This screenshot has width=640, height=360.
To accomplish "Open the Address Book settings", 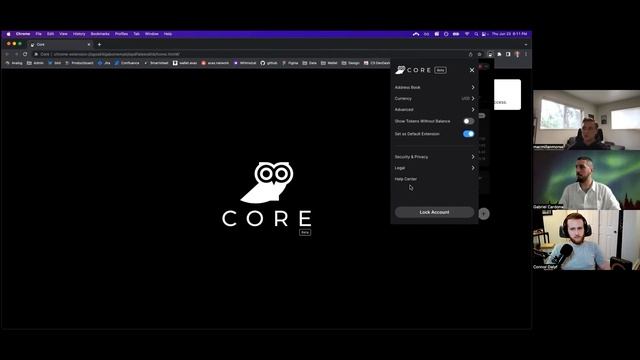I will pyautogui.click(x=434, y=87).
